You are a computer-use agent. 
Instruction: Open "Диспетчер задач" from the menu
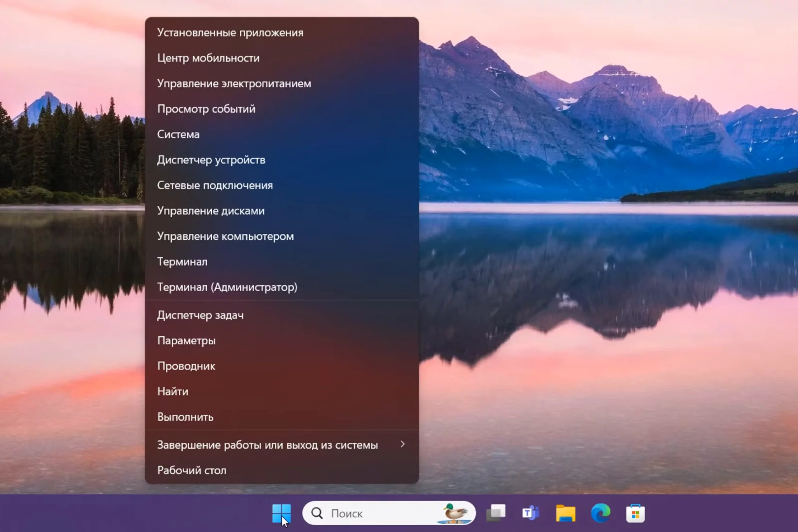(200, 315)
